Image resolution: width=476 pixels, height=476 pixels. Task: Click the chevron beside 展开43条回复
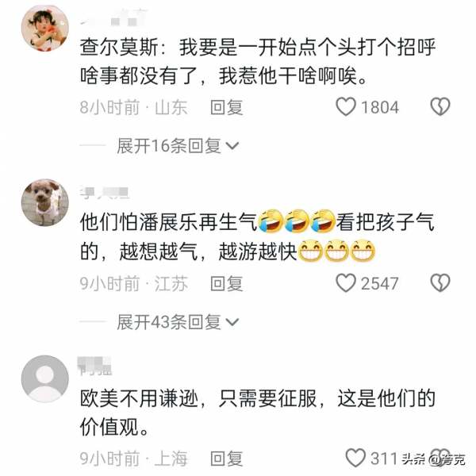[x=232, y=322]
